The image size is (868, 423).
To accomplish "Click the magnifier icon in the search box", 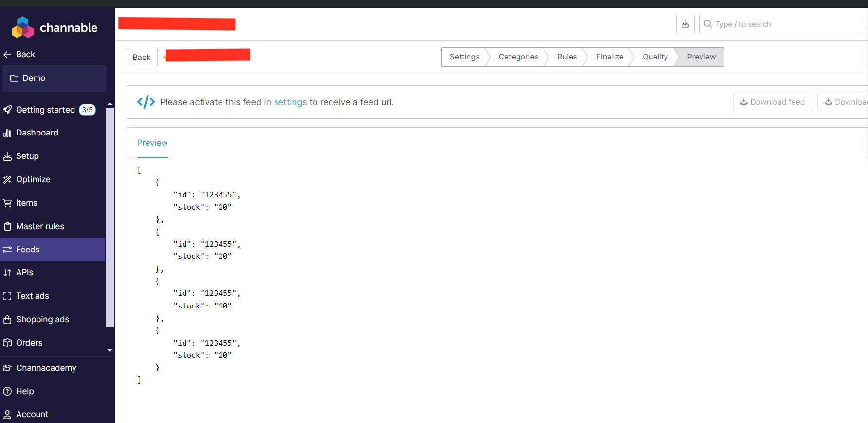I will pos(708,24).
